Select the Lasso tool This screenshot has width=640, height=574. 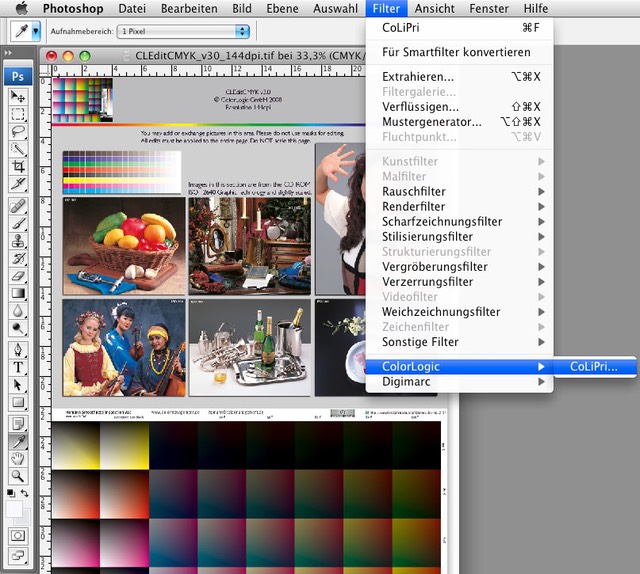[x=18, y=131]
